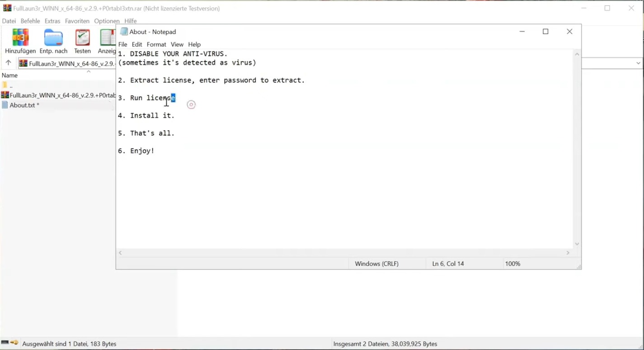The width and height of the screenshot is (644, 350).
Task: Click the WinRAR archive path field
Action: pyautogui.click(x=68, y=63)
